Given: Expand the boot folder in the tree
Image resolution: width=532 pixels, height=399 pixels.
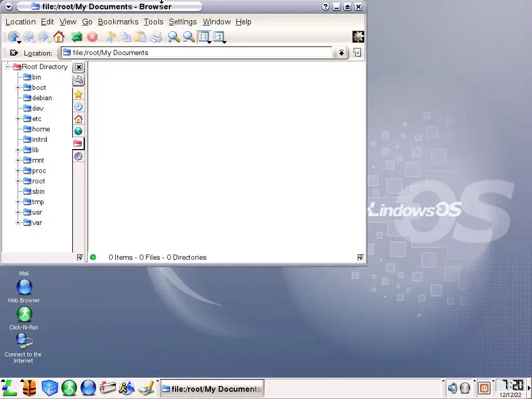Looking at the screenshot, I should 18,87.
